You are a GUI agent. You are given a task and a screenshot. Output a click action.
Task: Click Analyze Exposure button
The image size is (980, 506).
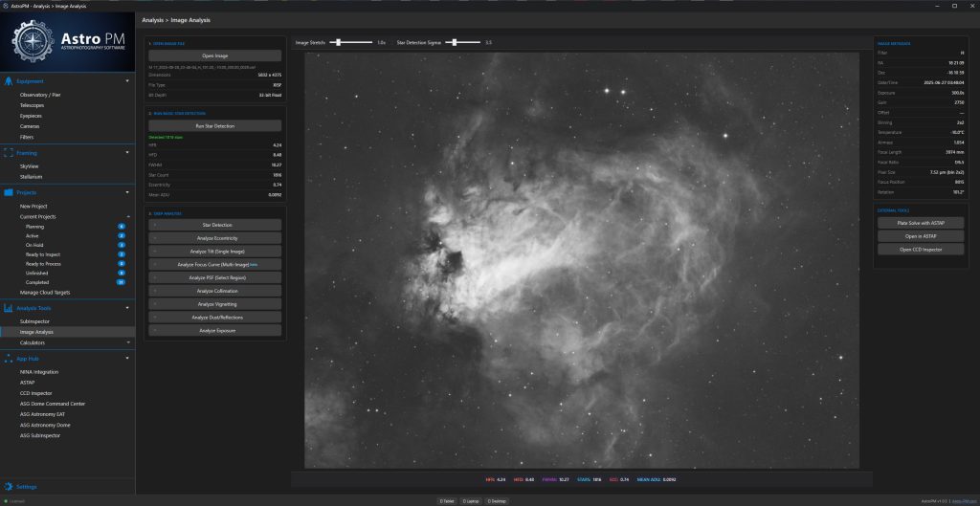pos(215,330)
